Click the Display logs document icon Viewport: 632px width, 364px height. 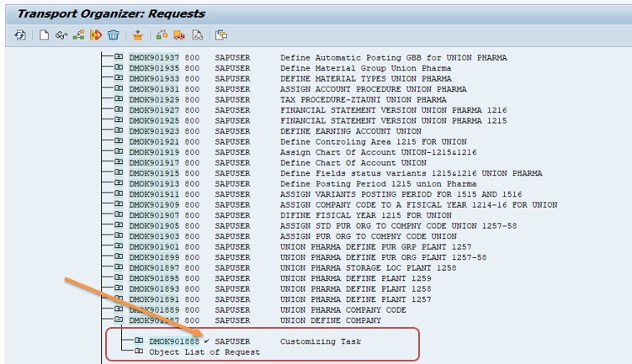(x=197, y=35)
